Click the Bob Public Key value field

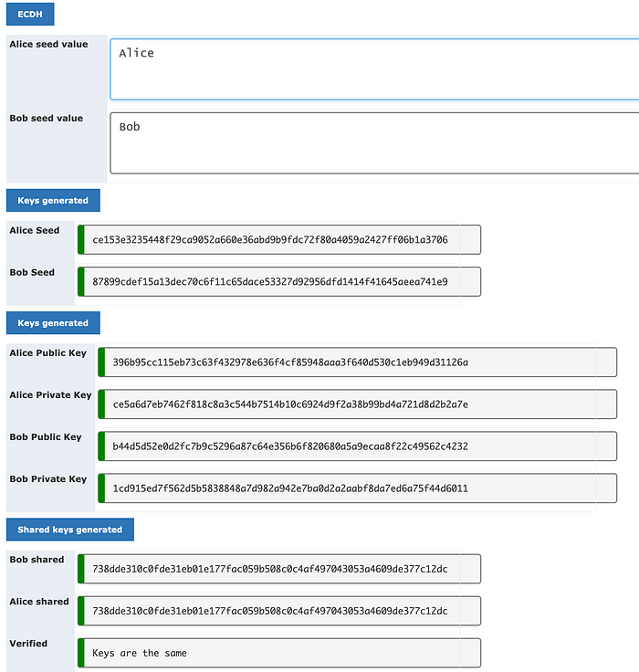[357, 446]
